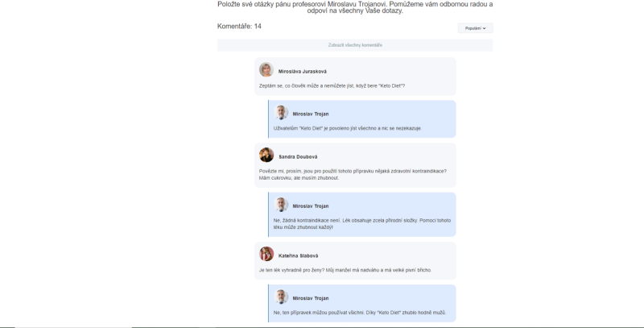Screen dimensions: 644x328
Task: Click reply text 'Ne, žádná kontraindikace není'
Action: pyautogui.click(x=362, y=224)
